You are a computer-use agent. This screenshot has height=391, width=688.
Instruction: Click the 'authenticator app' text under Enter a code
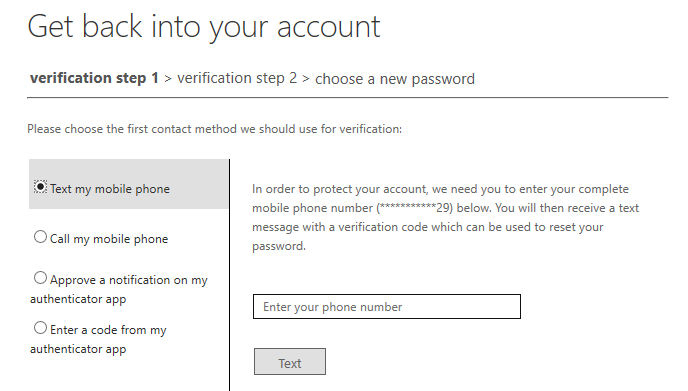(x=78, y=349)
